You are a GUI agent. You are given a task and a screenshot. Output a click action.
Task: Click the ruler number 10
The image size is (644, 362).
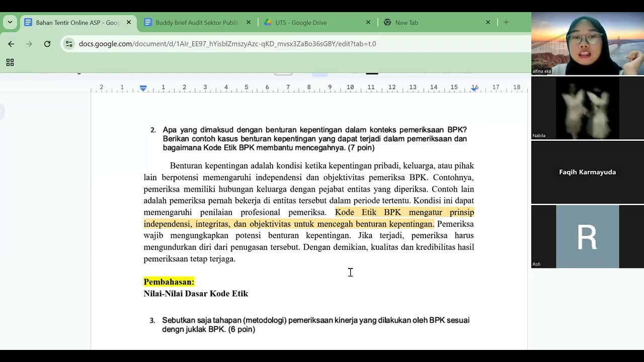pos(350,87)
